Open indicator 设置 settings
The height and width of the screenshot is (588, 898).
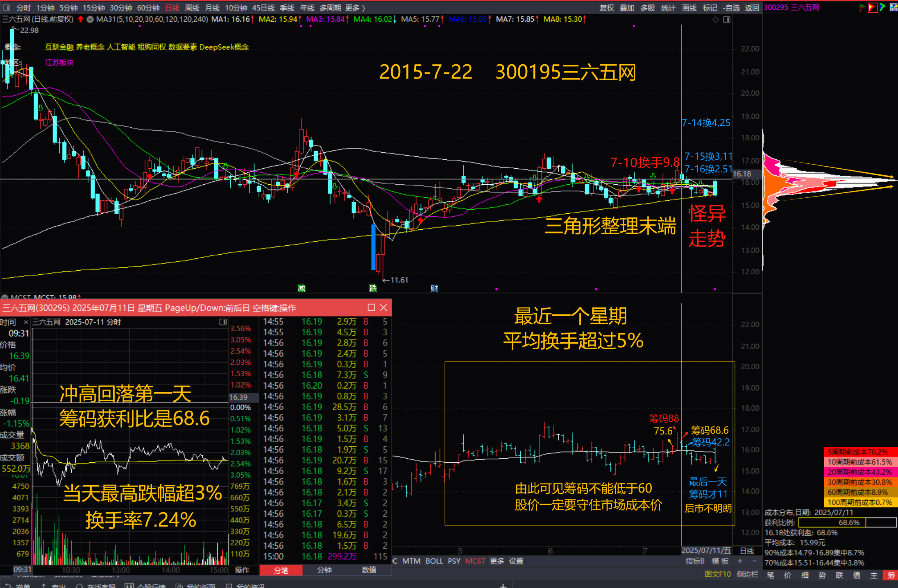[x=516, y=561]
